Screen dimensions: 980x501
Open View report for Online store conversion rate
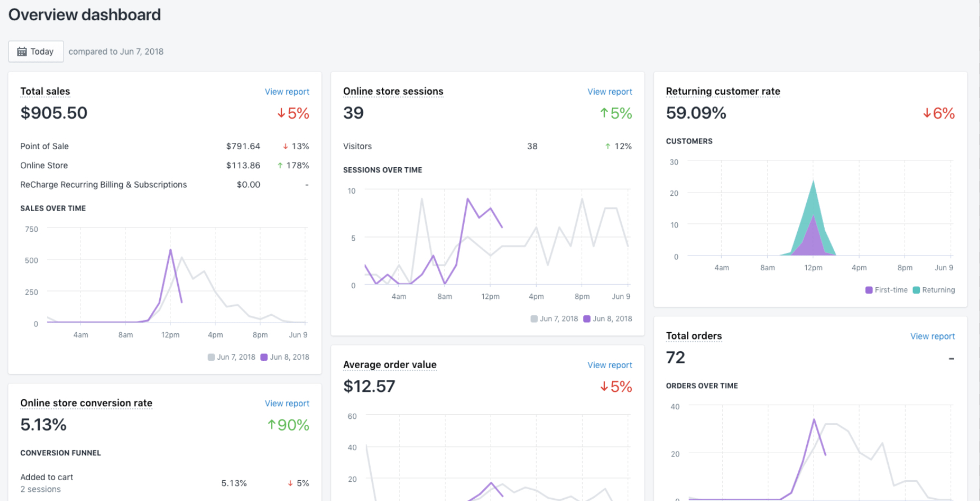point(287,404)
